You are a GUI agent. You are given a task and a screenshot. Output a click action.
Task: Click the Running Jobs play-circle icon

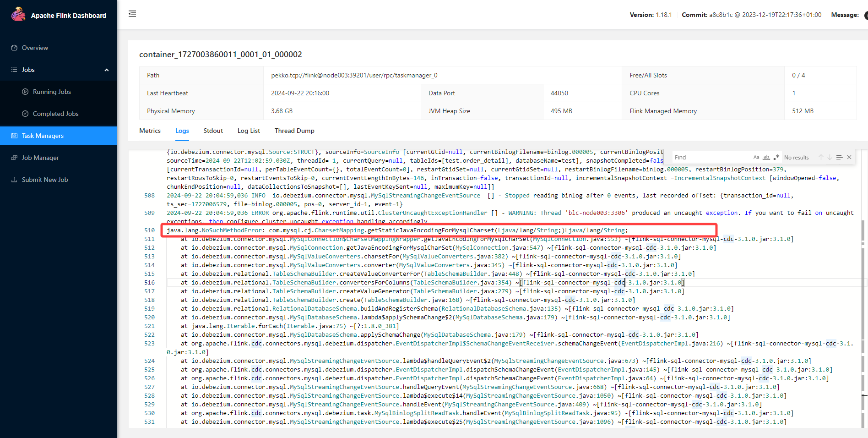[25, 92]
